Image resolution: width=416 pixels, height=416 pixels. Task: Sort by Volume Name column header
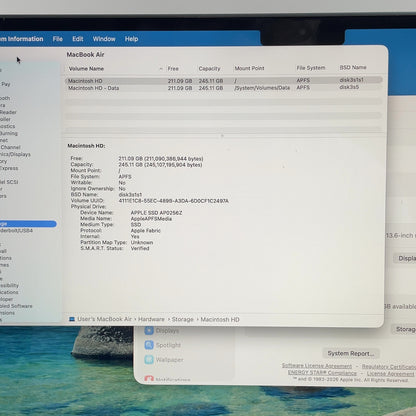[x=86, y=69]
